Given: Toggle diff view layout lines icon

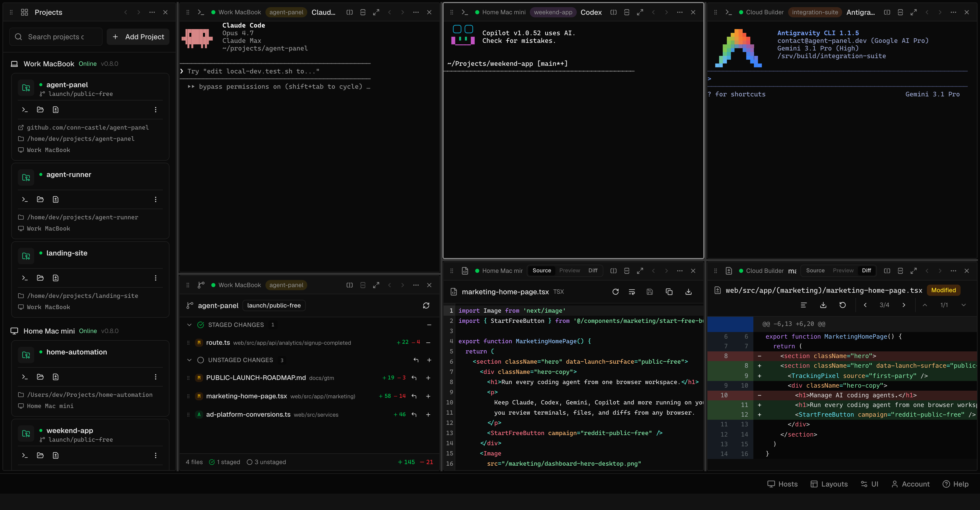Looking at the screenshot, I should click(x=803, y=305).
